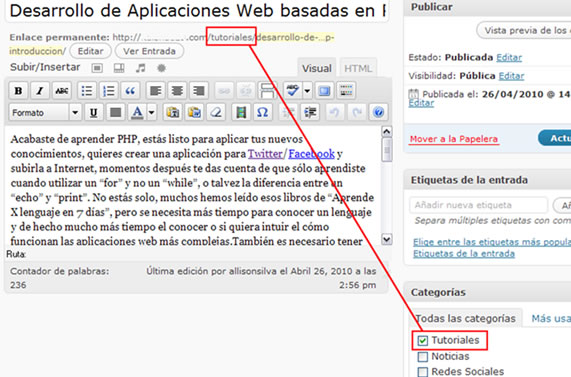Open the spellchecker language dropdown arrow
This screenshot has height=377, width=571.
click(x=307, y=91)
